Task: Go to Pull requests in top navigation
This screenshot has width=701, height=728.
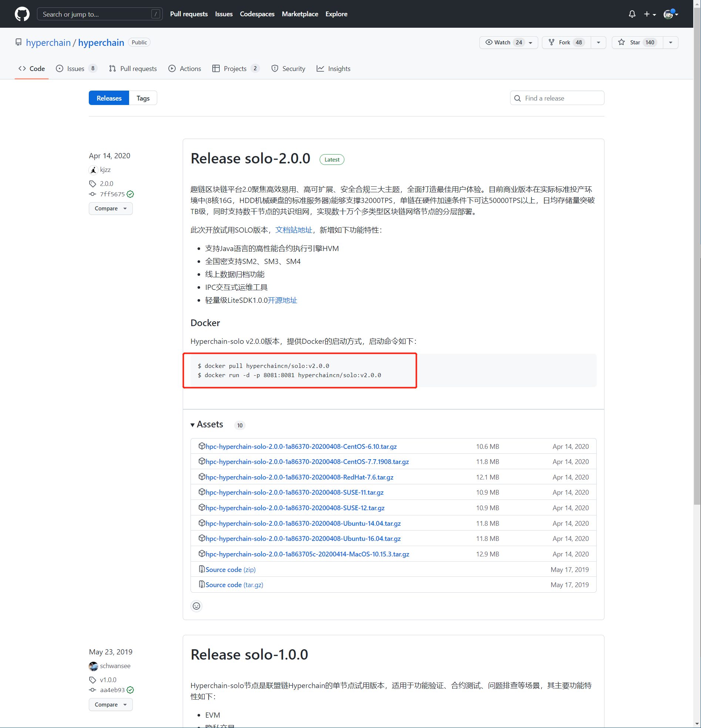Action: click(189, 14)
